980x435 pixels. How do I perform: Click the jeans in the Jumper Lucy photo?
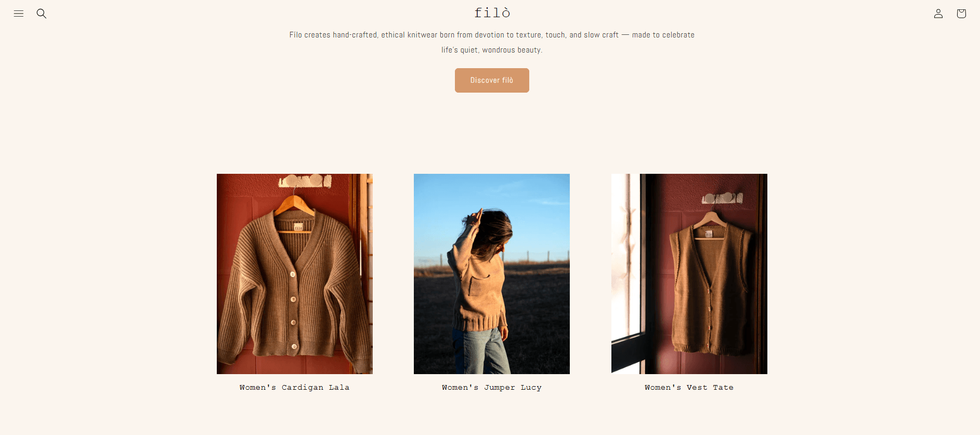[x=481, y=351]
